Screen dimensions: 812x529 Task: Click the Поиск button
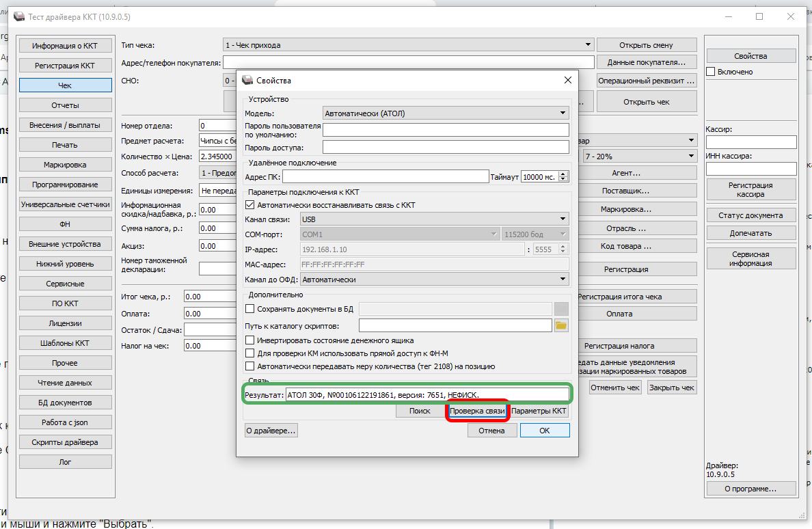tap(420, 411)
